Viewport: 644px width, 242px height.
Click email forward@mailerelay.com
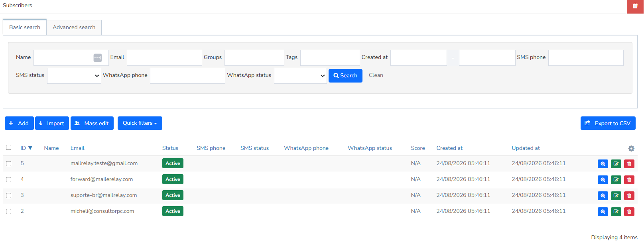click(x=102, y=179)
